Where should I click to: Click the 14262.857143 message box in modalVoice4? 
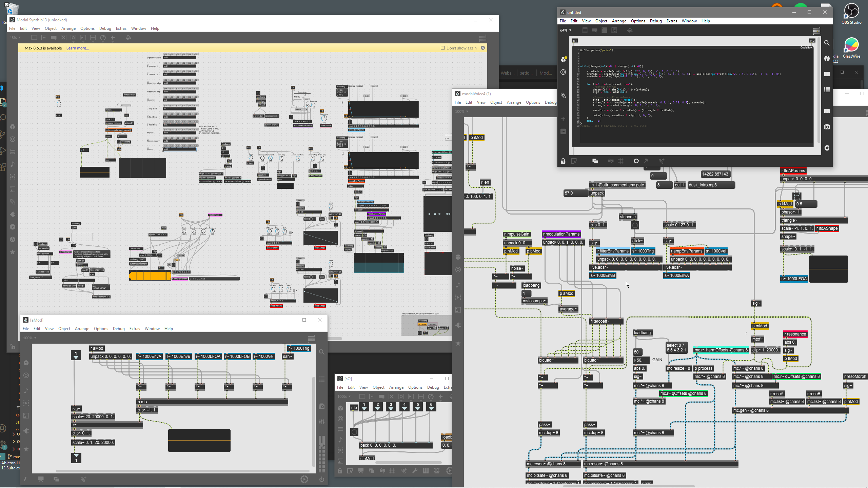(715, 174)
